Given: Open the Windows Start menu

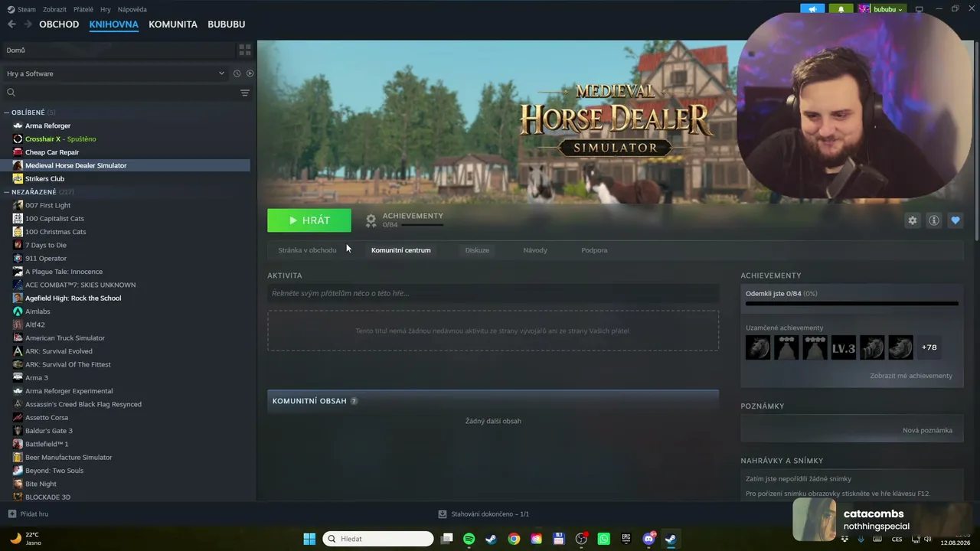Looking at the screenshot, I should [309, 539].
